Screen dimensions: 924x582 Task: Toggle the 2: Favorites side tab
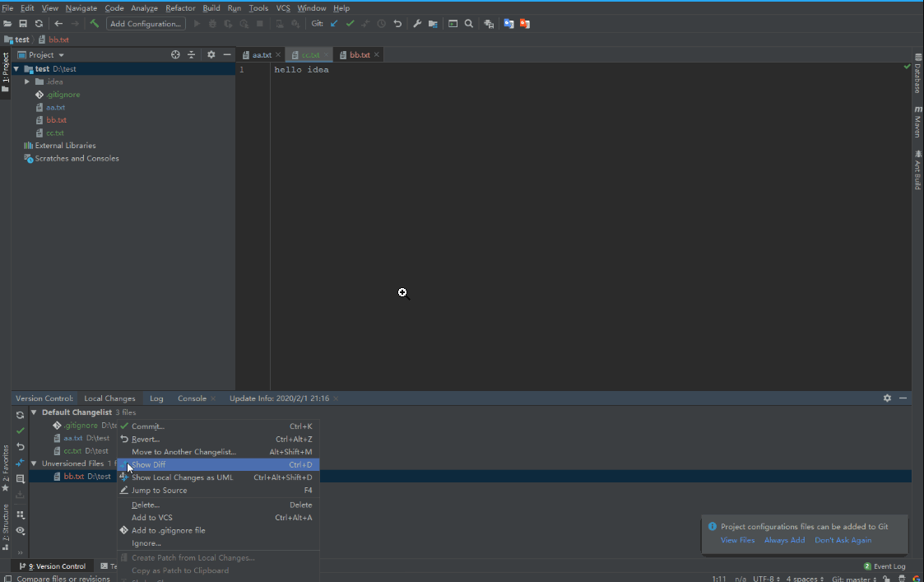5,468
